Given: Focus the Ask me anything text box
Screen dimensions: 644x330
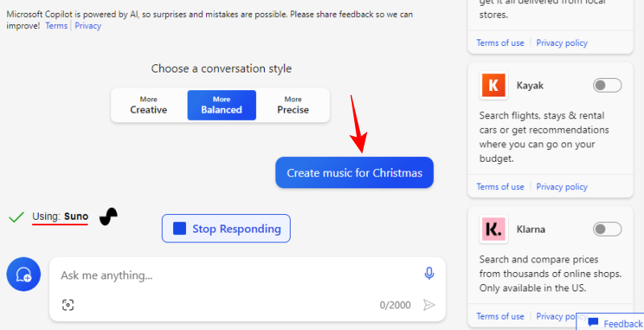Looking at the screenshot, I should (233, 275).
